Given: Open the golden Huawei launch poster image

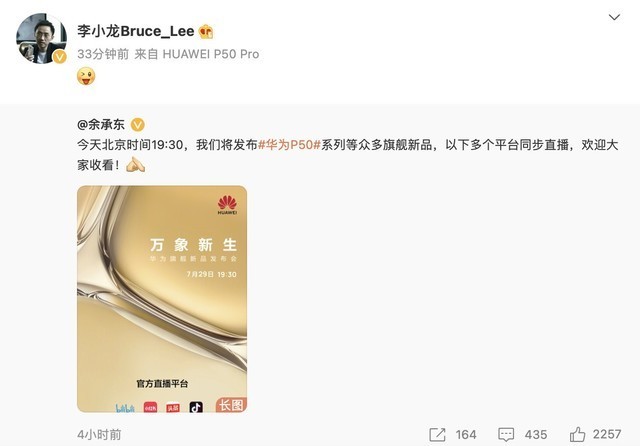Looking at the screenshot, I should pyautogui.click(x=162, y=299).
